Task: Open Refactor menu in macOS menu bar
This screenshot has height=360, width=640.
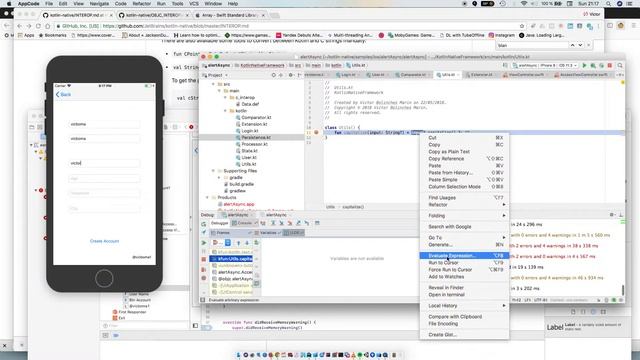Action: (x=142, y=4)
